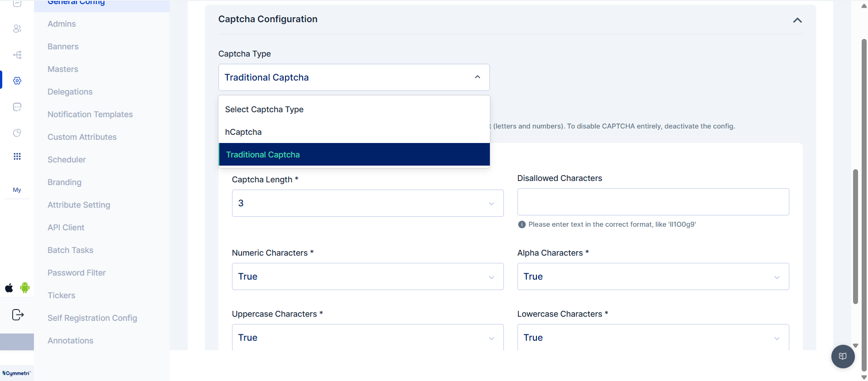Open Self Registration Config page
The width and height of the screenshot is (868, 381).
(x=92, y=318)
